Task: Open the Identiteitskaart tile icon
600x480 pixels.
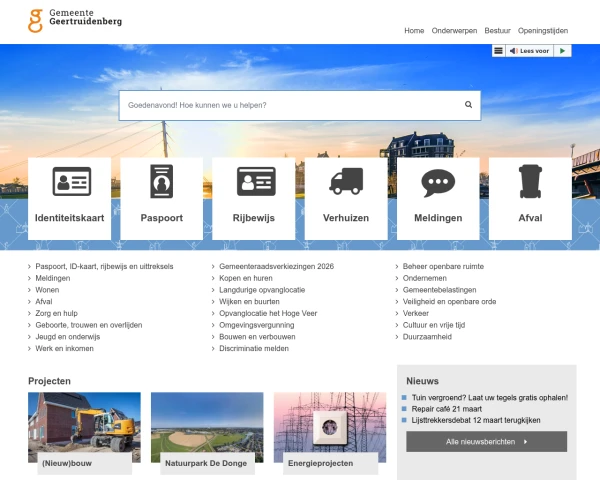Action: point(71,182)
